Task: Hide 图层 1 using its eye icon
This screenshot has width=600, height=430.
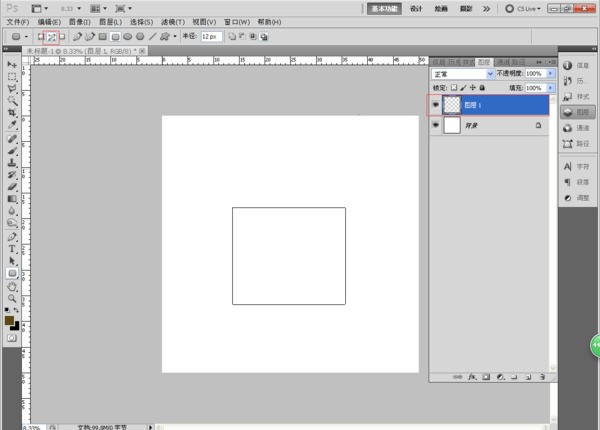Action: coord(436,104)
